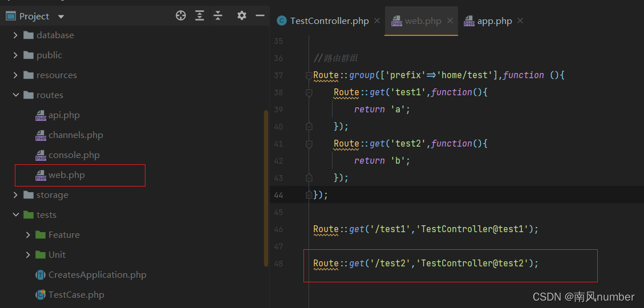644x308 pixels.
Task: Switch to the TestController.php tab
Action: point(329,21)
